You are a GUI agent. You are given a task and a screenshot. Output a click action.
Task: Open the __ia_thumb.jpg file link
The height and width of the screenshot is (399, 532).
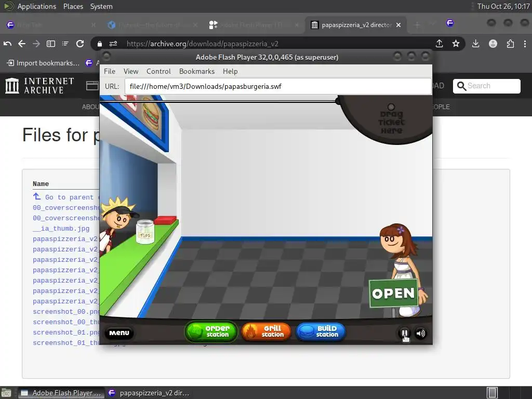(x=61, y=229)
